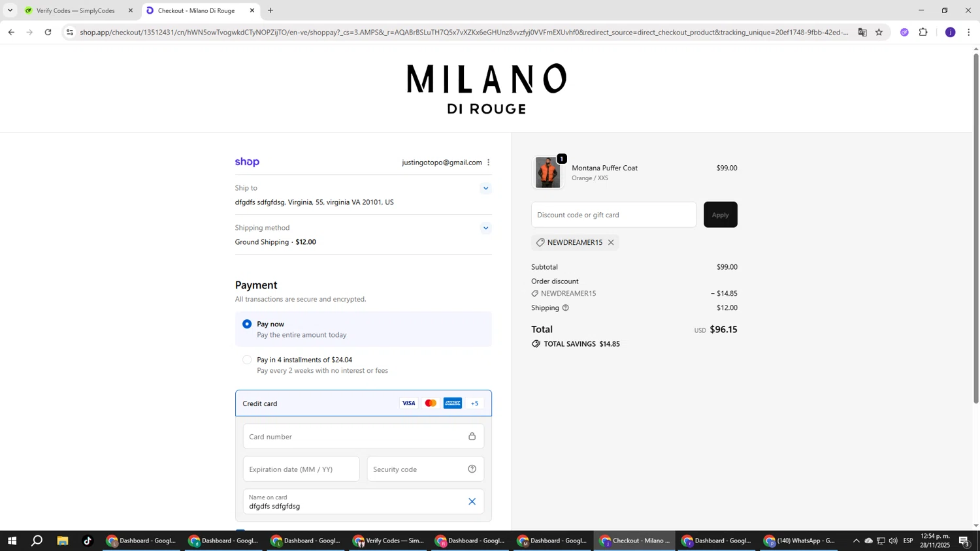Screen dimensions: 980x551
Task: Translate this page icon
Action: [862, 32]
